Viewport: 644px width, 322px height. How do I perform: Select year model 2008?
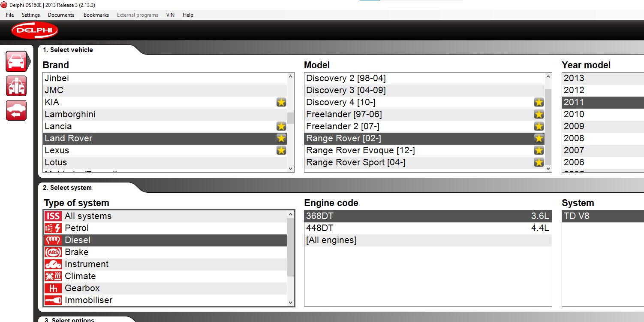point(603,138)
